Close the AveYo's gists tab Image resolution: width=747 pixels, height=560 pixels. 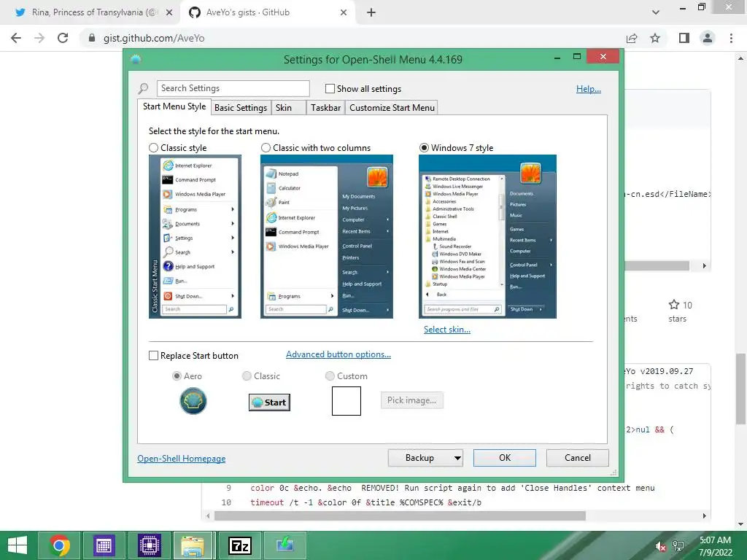[344, 12]
